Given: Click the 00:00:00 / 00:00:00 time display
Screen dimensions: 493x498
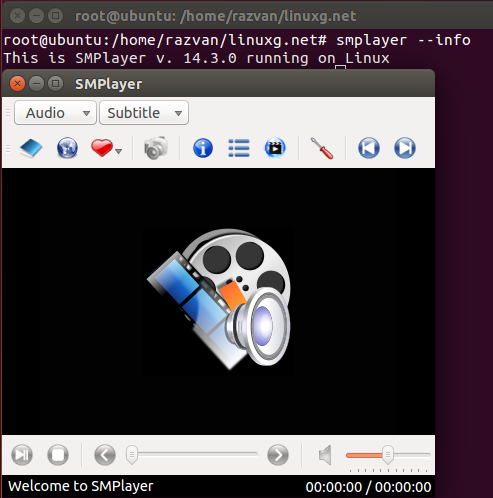Looking at the screenshot, I should tap(368, 487).
